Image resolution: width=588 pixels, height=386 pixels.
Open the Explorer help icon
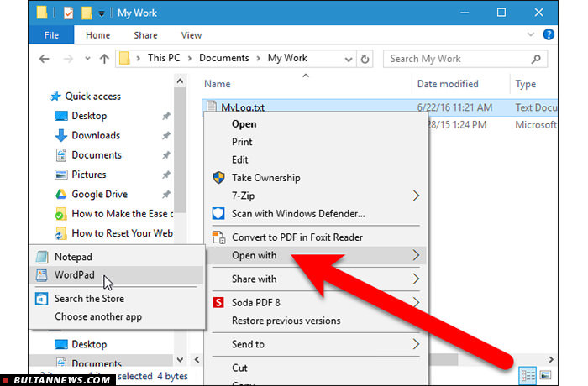tap(549, 34)
